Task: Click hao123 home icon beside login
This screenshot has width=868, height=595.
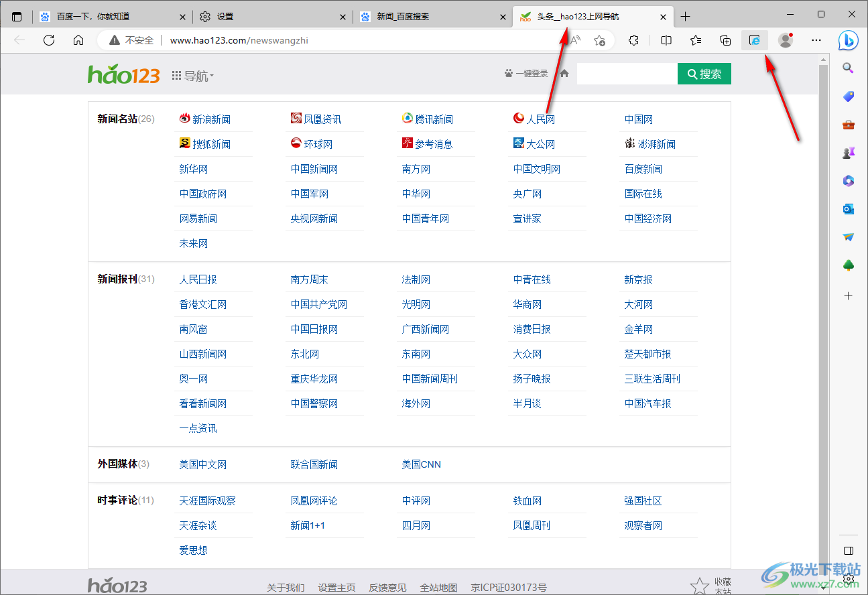Action: tap(564, 74)
